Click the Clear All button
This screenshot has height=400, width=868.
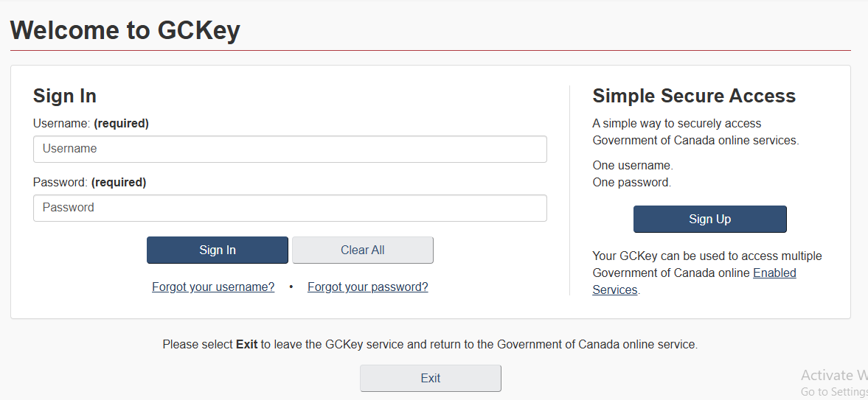pos(362,250)
